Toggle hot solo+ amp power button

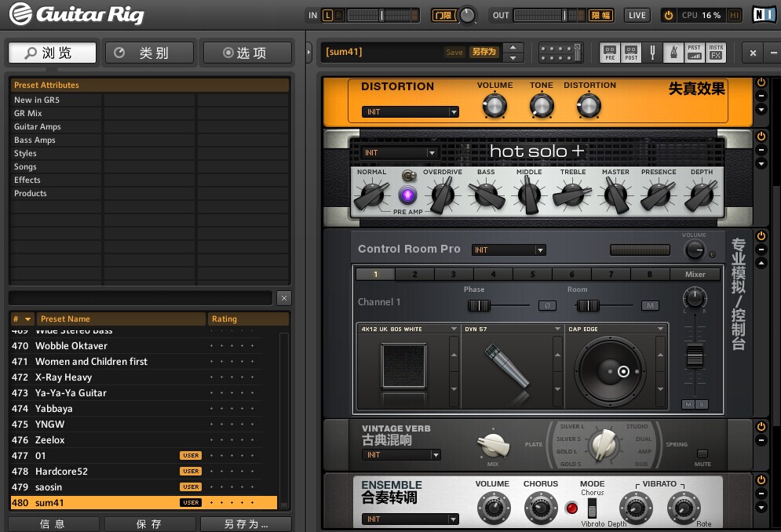click(x=761, y=136)
